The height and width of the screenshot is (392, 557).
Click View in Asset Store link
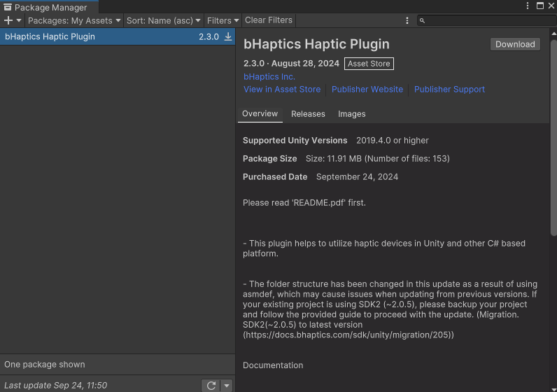[x=282, y=89]
